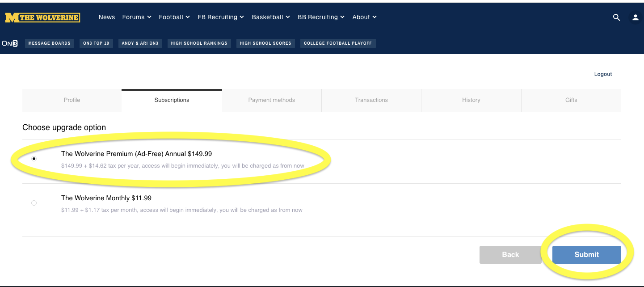The image size is (644, 287).
Task: Select The Wolverine Monthly radio button
Action: pos(34,203)
